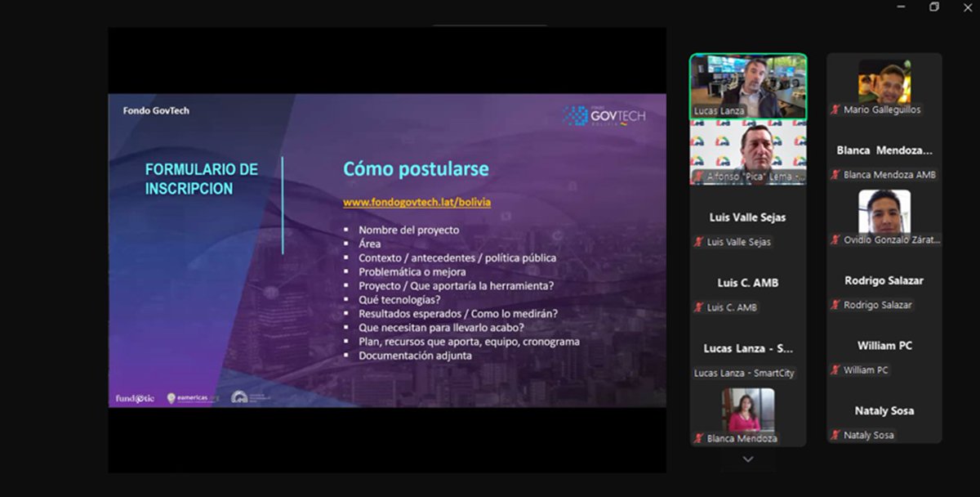Click the "Qué tecnologías?" bullet
Image resolution: width=980 pixels, height=497 pixels.
point(400,300)
